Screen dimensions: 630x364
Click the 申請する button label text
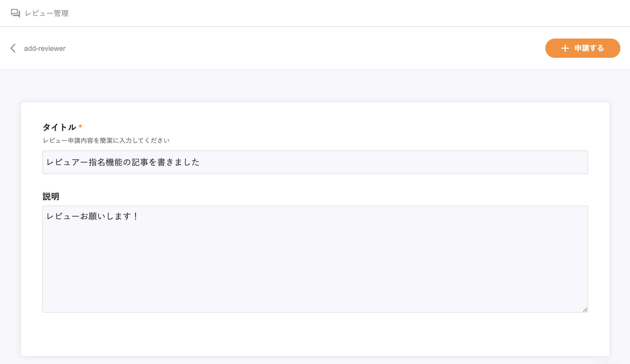pyautogui.click(x=589, y=48)
